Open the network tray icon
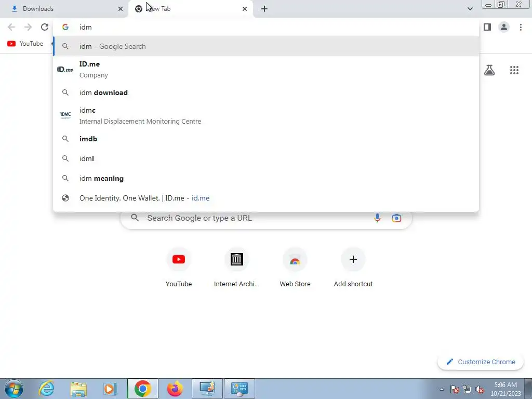 [467, 389]
